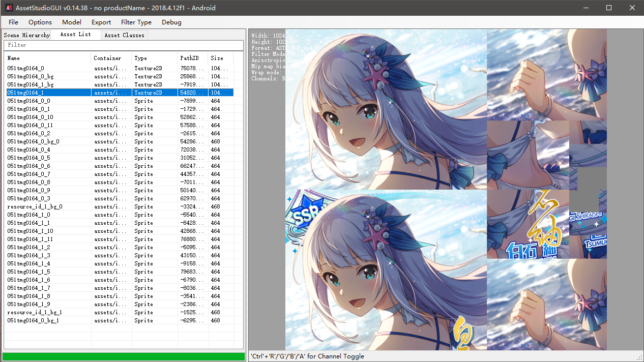Select the 051tmg0164_1_2 sprite row
This screenshot has width=644, height=362.
(x=120, y=247)
